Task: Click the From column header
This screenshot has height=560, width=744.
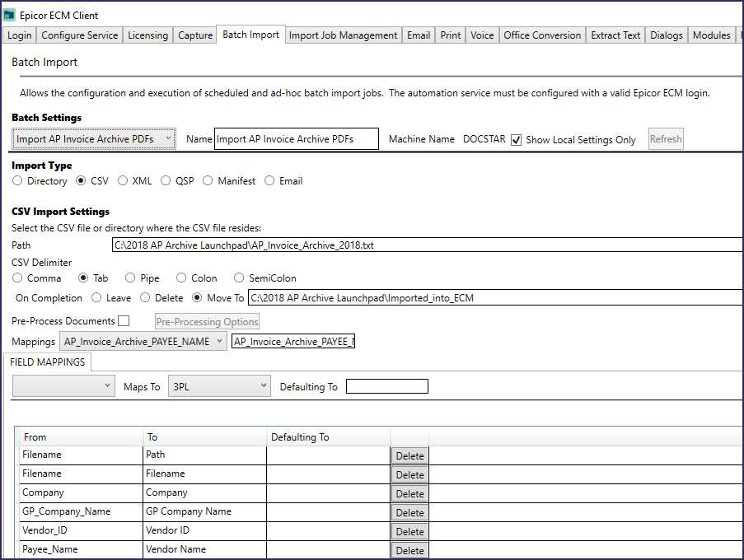Action: [x=81, y=437]
